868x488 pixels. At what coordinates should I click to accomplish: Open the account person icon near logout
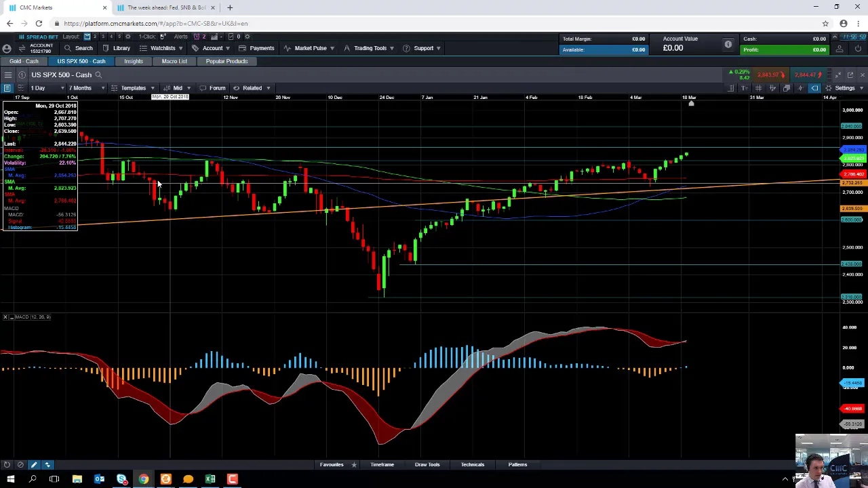tap(839, 49)
